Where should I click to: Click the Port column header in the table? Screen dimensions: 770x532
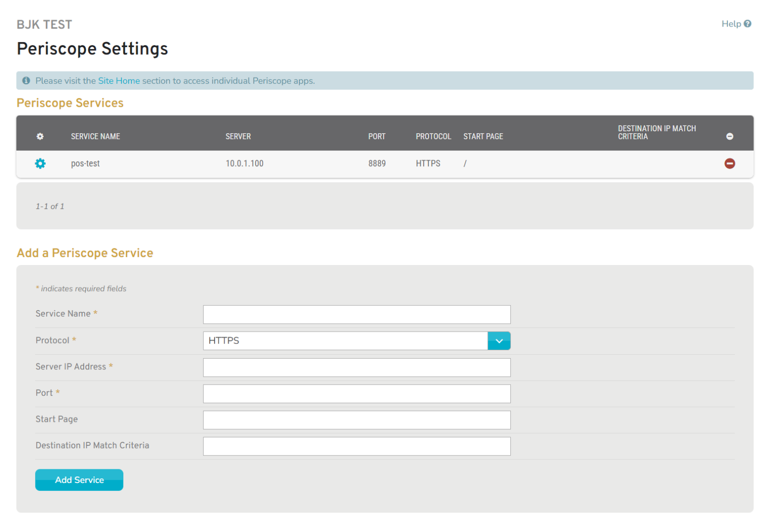pos(376,136)
